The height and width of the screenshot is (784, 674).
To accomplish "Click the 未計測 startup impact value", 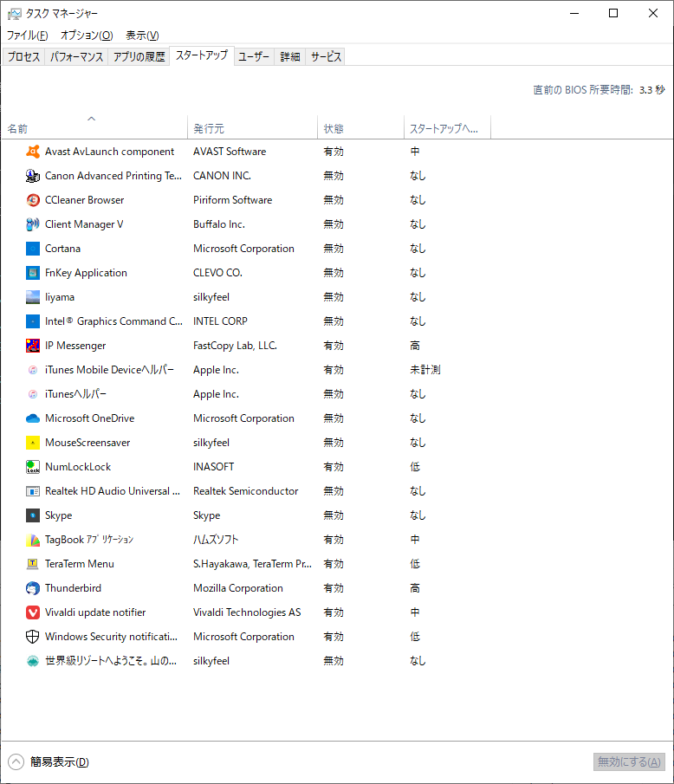I will (x=425, y=370).
